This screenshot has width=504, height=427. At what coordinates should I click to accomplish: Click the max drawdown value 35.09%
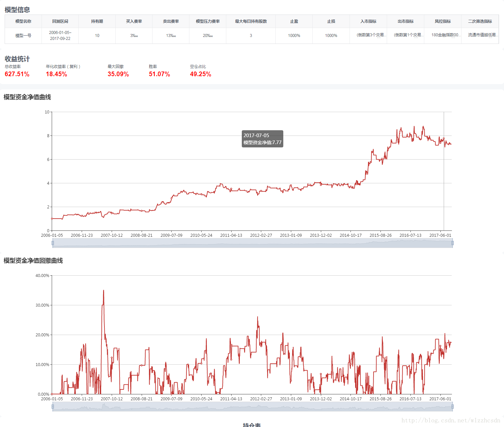[118, 74]
